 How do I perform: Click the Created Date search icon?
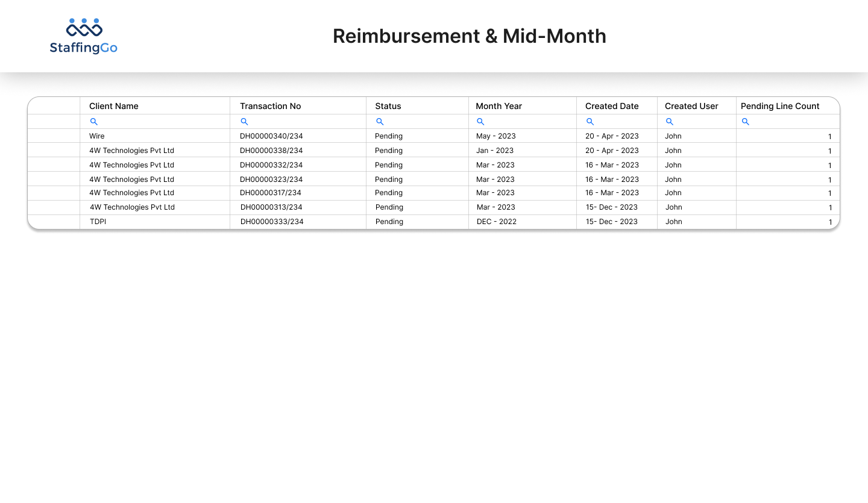590,122
